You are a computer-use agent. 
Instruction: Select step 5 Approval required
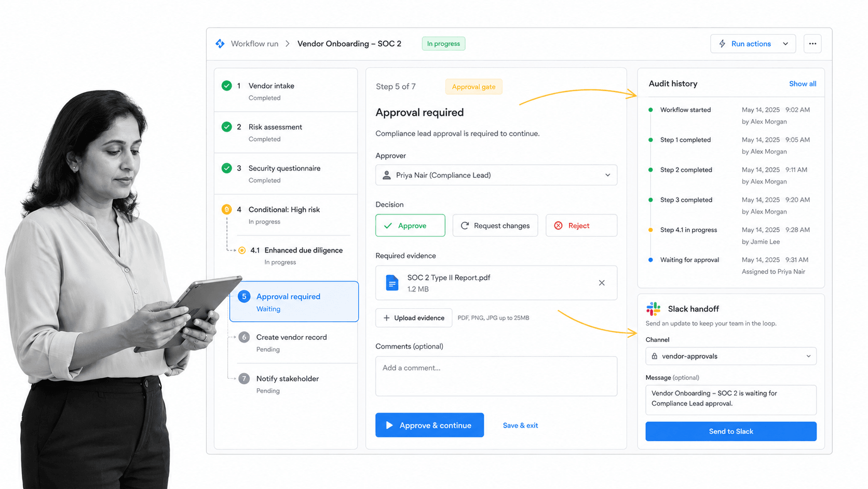pos(294,301)
